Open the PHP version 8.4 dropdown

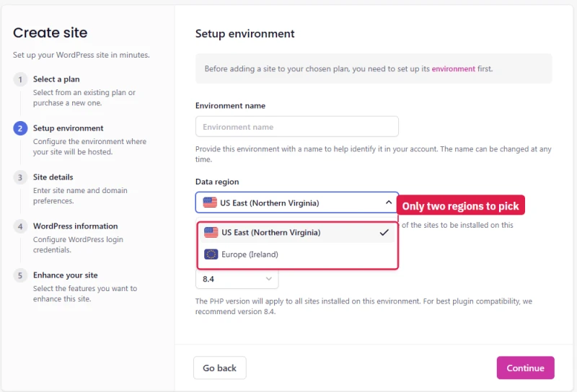point(237,279)
